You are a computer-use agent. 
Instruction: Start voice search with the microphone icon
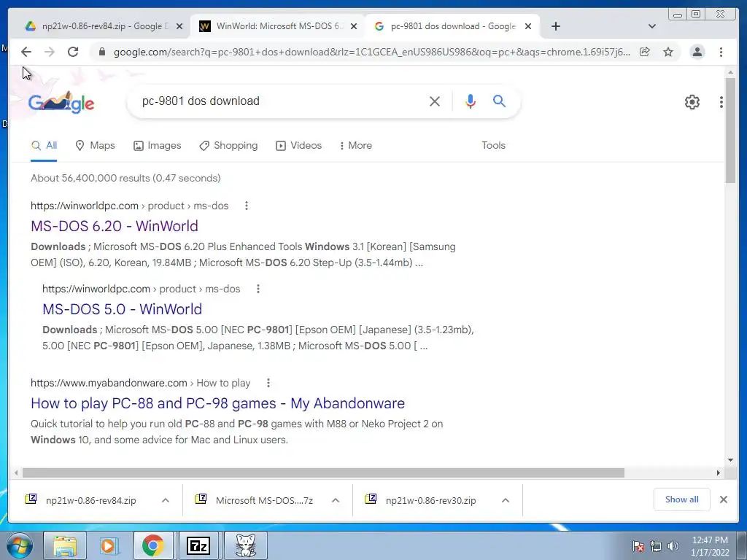(471, 101)
